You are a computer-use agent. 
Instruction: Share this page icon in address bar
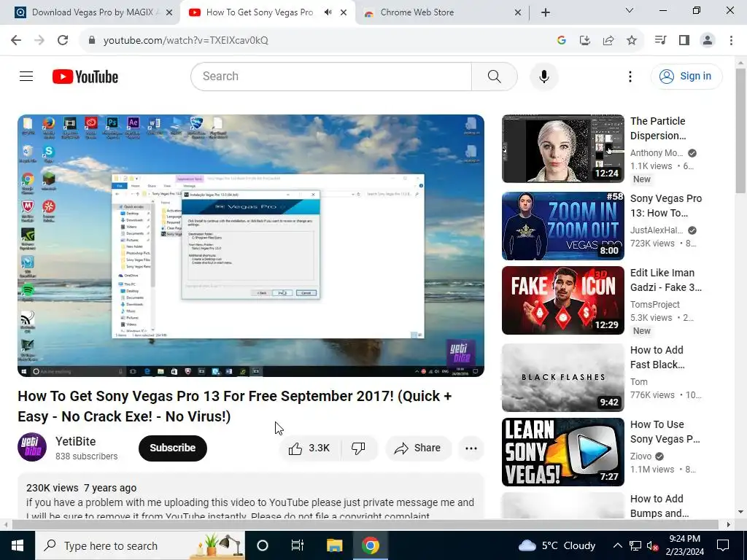[x=608, y=41]
